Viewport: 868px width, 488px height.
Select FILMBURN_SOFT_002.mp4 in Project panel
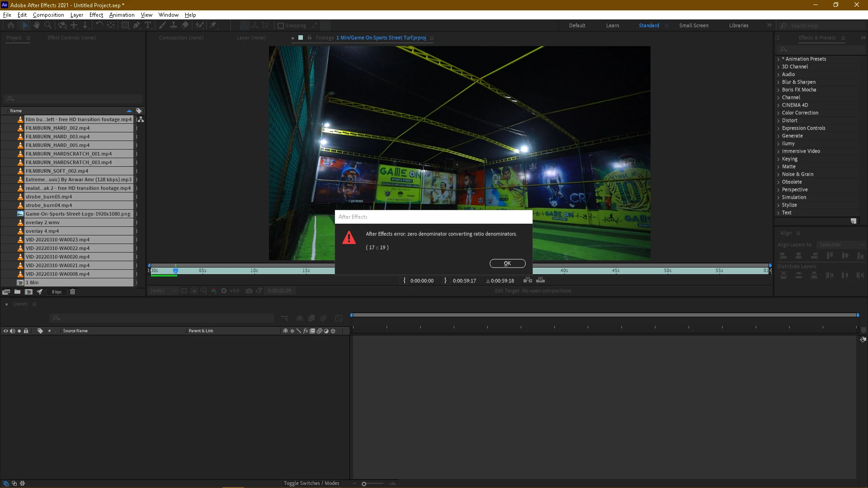point(57,171)
